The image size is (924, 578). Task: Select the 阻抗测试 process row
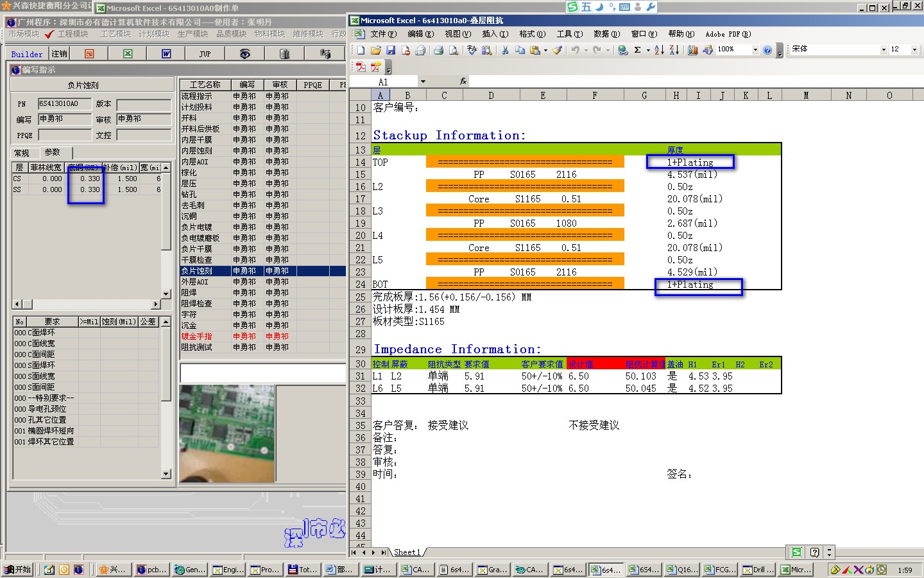pos(263,347)
